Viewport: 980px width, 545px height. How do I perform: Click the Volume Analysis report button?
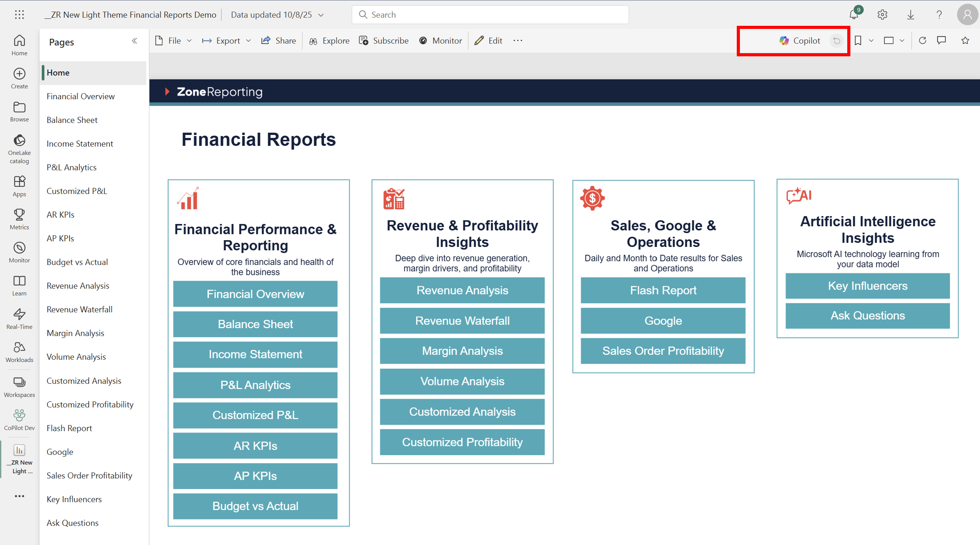(x=462, y=381)
